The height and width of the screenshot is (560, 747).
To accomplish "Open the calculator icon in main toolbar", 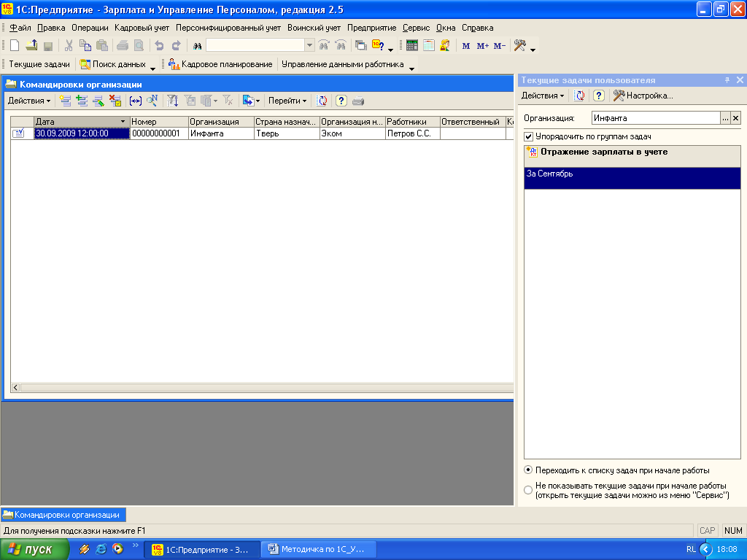I will click(x=412, y=46).
